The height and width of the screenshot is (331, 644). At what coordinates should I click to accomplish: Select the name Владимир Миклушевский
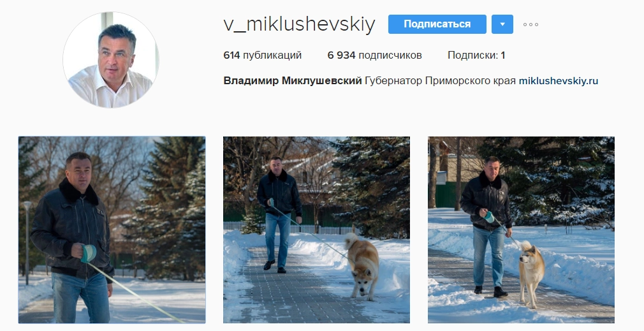pyautogui.click(x=293, y=80)
